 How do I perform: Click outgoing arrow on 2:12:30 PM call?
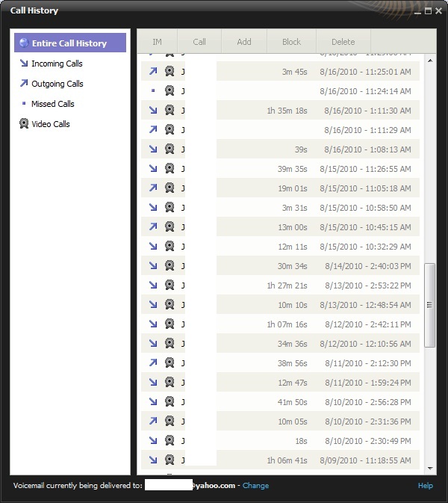tap(153, 362)
